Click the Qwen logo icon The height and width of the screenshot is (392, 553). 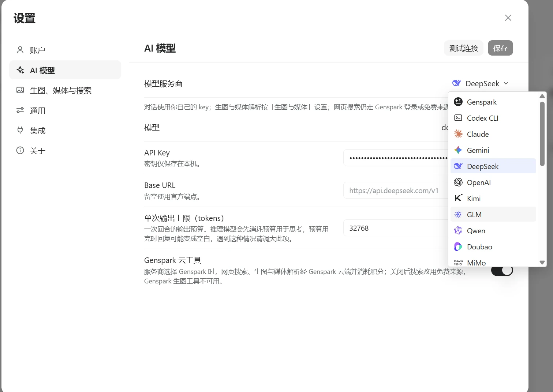(458, 230)
